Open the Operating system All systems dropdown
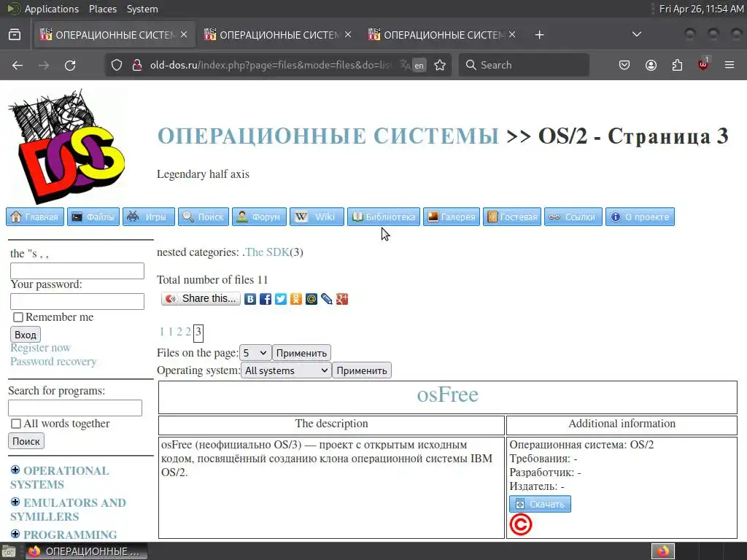Image resolution: width=747 pixels, height=560 pixels. (x=286, y=370)
